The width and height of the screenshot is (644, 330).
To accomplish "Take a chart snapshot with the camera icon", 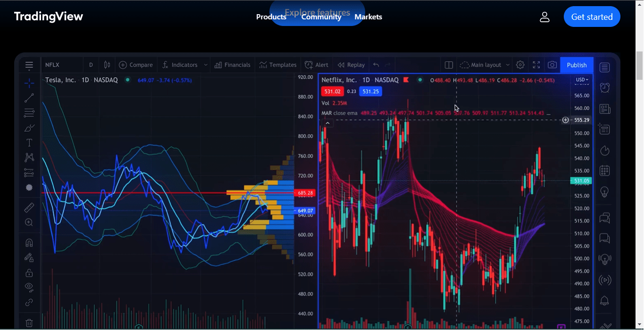I will [x=552, y=65].
